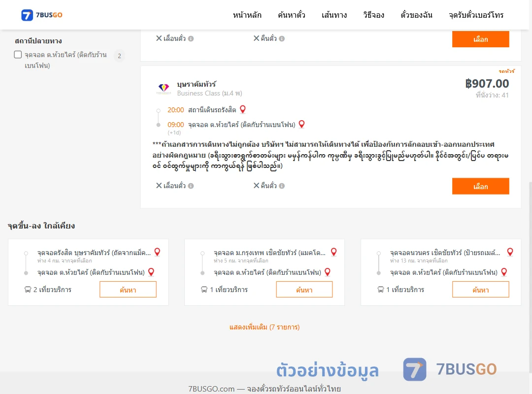The image size is (532, 394).
Task: Click ห่าง 13 กม. จากจุดที่เลือก text
Action: coord(419,261)
